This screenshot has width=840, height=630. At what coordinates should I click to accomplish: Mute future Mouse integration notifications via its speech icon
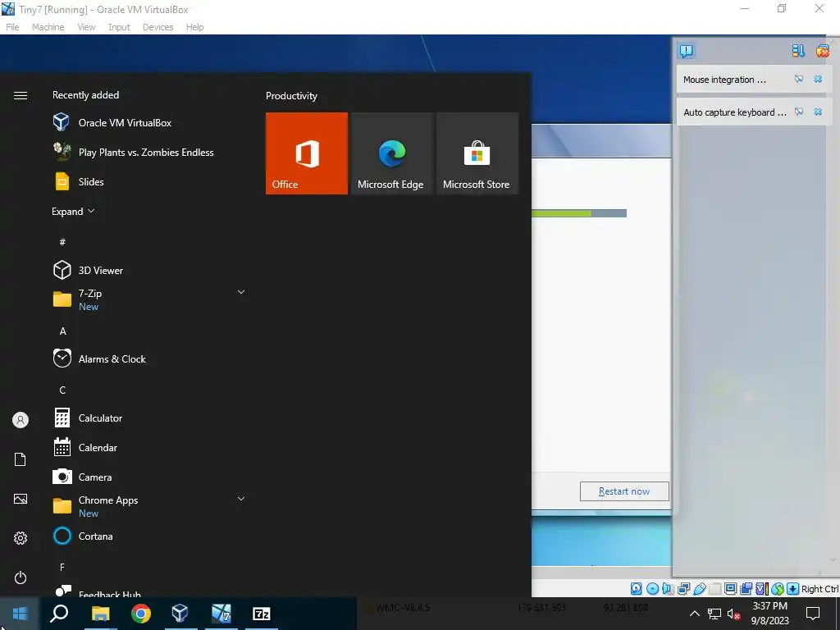(799, 80)
